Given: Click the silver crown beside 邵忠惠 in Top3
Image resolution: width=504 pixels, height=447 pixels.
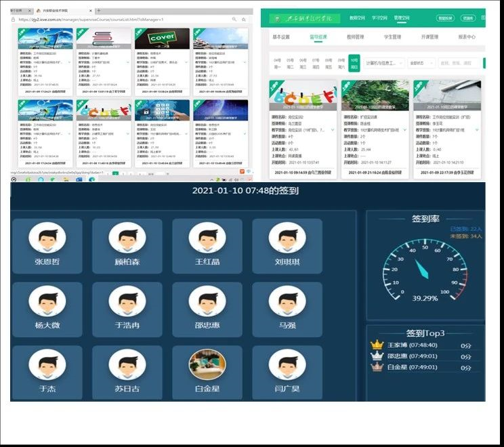Looking at the screenshot, I should (377, 356).
